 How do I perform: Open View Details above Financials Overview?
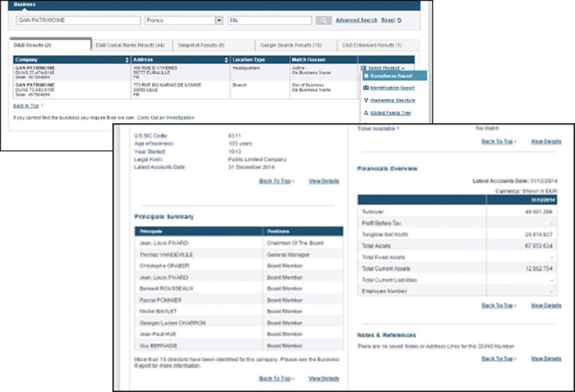point(546,142)
